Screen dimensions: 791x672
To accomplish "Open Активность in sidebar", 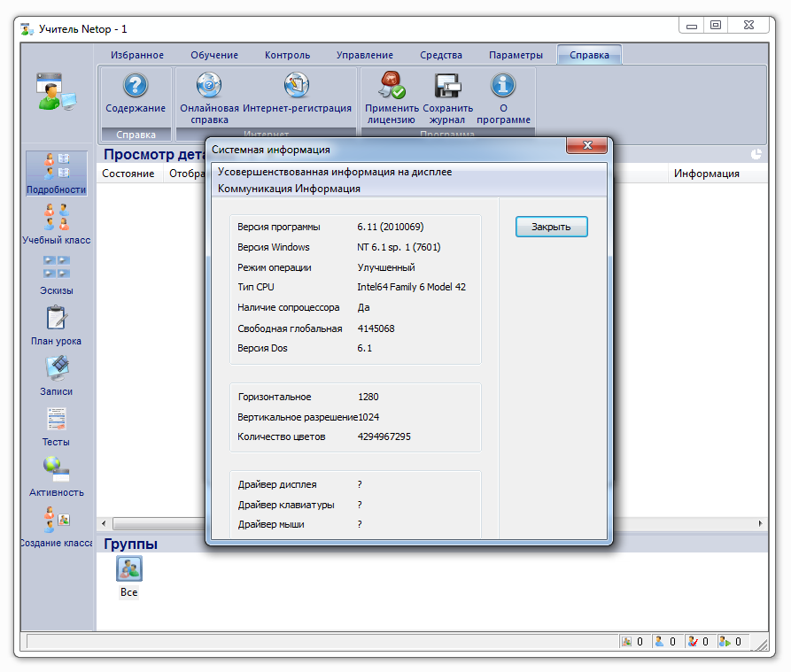I will 56,477.
